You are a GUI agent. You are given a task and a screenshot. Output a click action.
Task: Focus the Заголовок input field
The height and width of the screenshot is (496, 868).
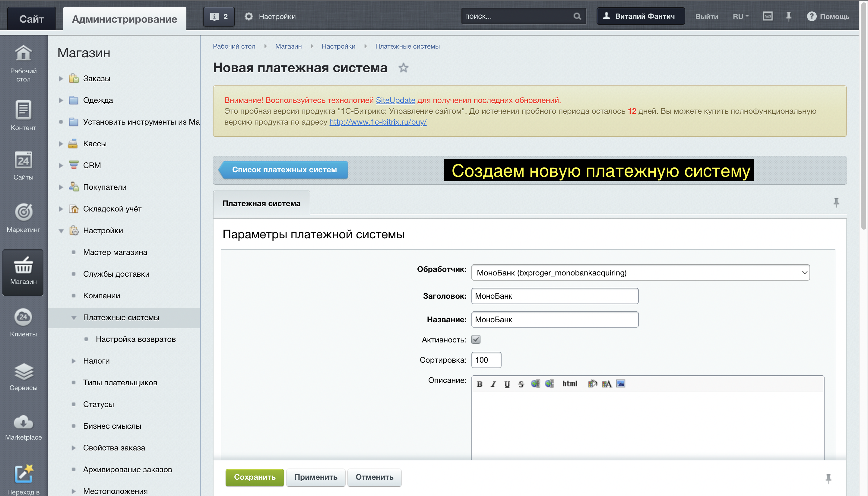(555, 296)
